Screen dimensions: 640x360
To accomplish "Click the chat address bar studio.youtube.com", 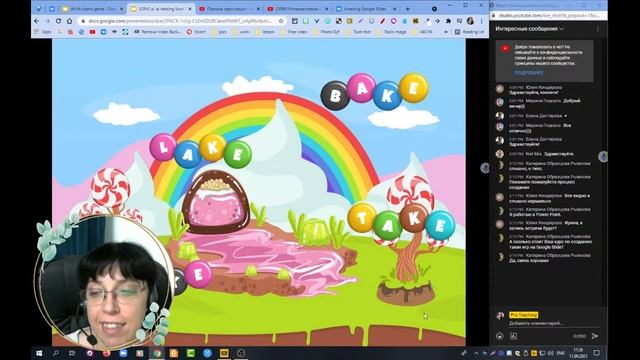I will [x=549, y=15].
